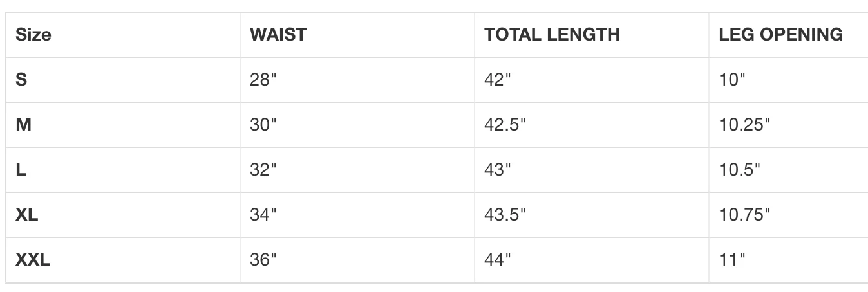Select the L size row label
The image size is (868, 292).
point(21,170)
